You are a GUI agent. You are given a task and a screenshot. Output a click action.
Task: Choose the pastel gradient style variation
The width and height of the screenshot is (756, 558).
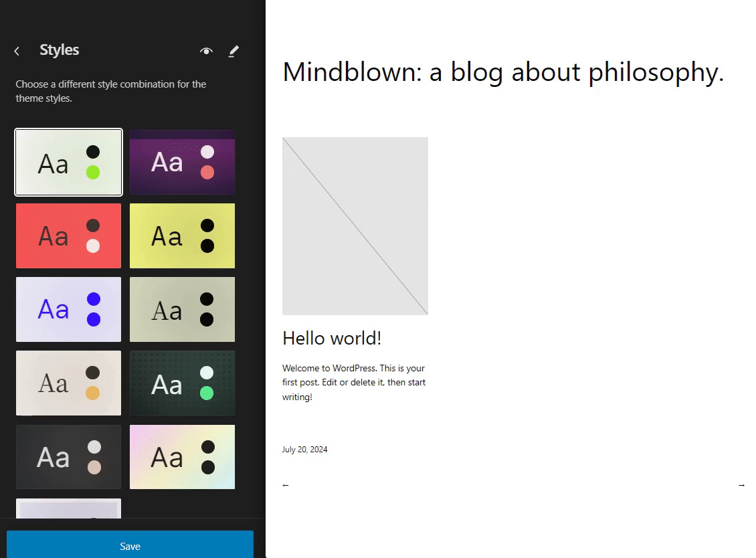coord(182,457)
